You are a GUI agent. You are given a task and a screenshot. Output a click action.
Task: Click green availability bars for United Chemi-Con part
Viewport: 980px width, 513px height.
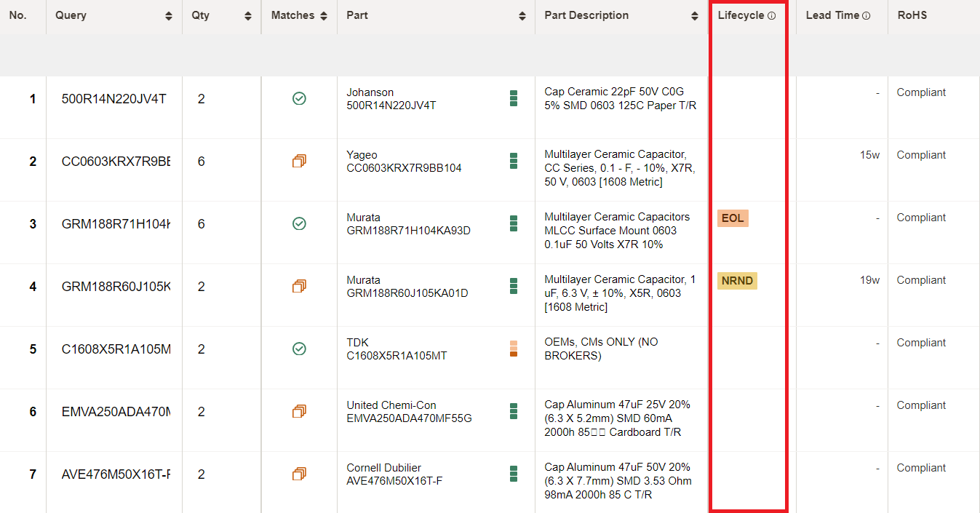[x=514, y=411]
